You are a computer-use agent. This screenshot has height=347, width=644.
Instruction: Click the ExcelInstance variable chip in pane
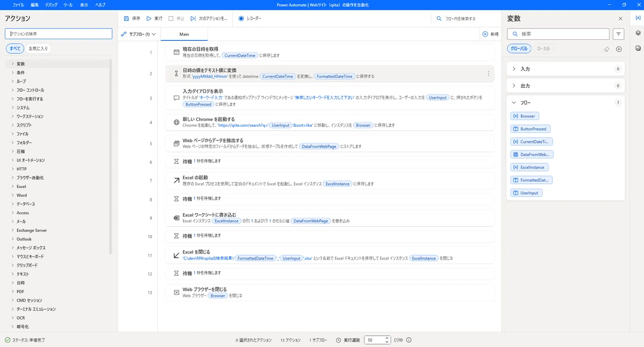pos(529,167)
